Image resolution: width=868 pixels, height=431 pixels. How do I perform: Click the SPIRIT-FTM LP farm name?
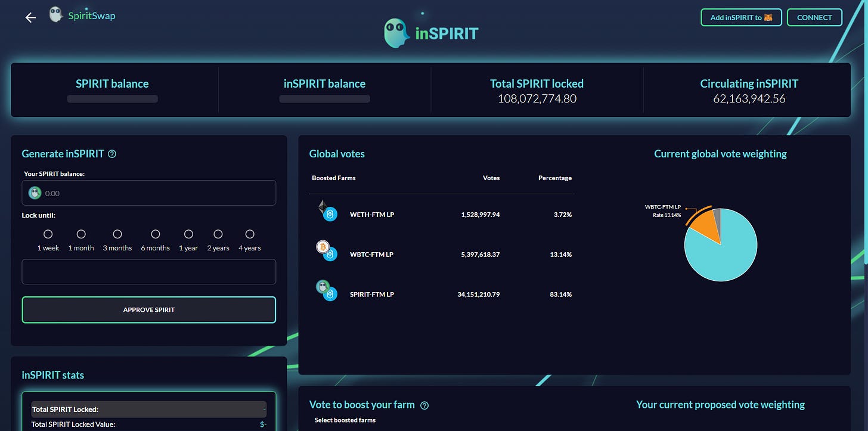pyautogui.click(x=372, y=294)
